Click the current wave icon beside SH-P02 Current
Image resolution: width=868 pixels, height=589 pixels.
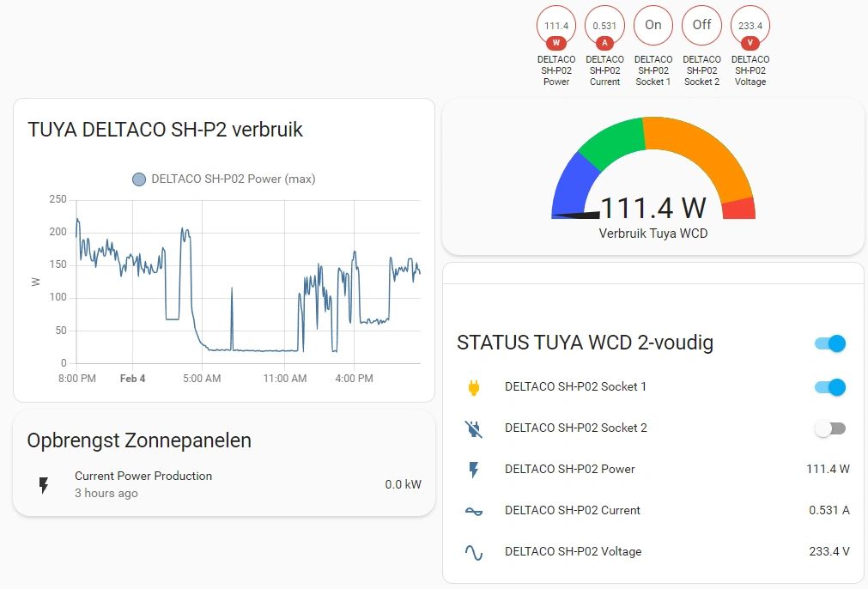pos(473,511)
